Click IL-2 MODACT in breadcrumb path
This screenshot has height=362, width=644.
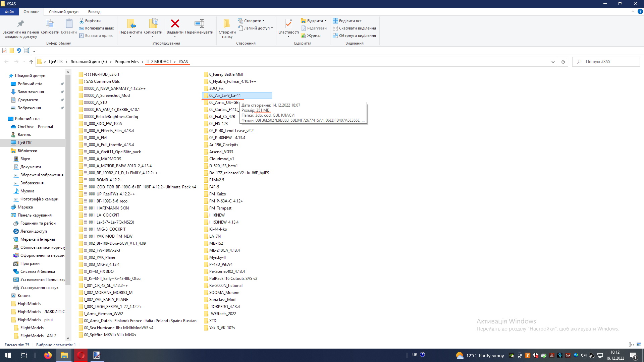159,62
